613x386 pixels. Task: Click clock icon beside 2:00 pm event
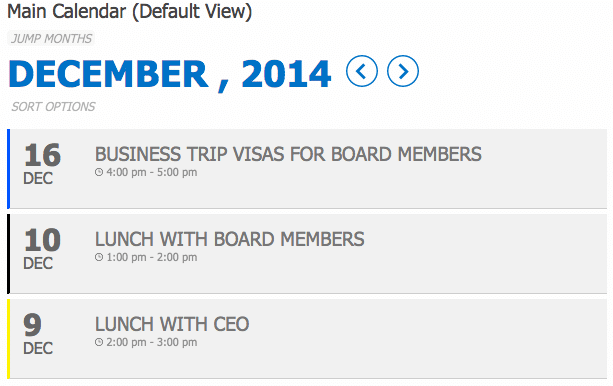tap(99, 342)
